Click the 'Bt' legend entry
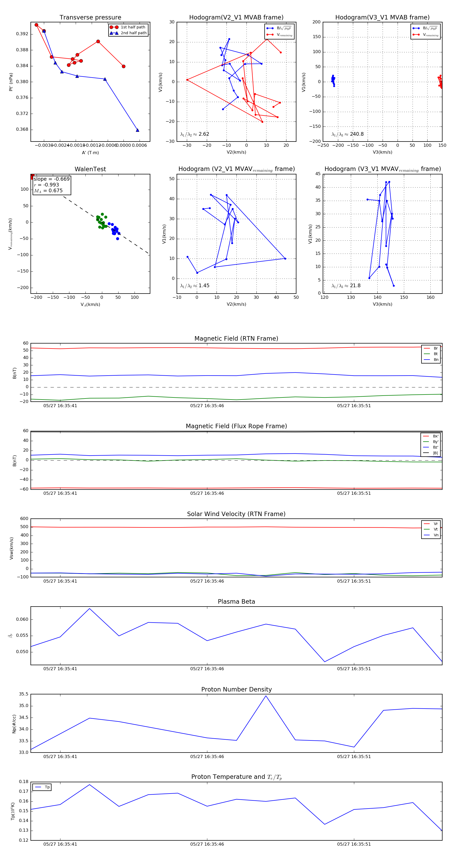The width and height of the screenshot is (473, 868). pyautogui.click(x=431, y=354)
